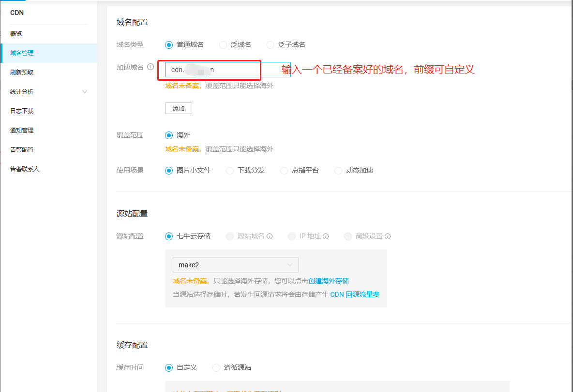The width and height of the screenshot is (573, 392).
Task: Open the make2 storage bucket dropdown
Action: [x=235, y=265]
